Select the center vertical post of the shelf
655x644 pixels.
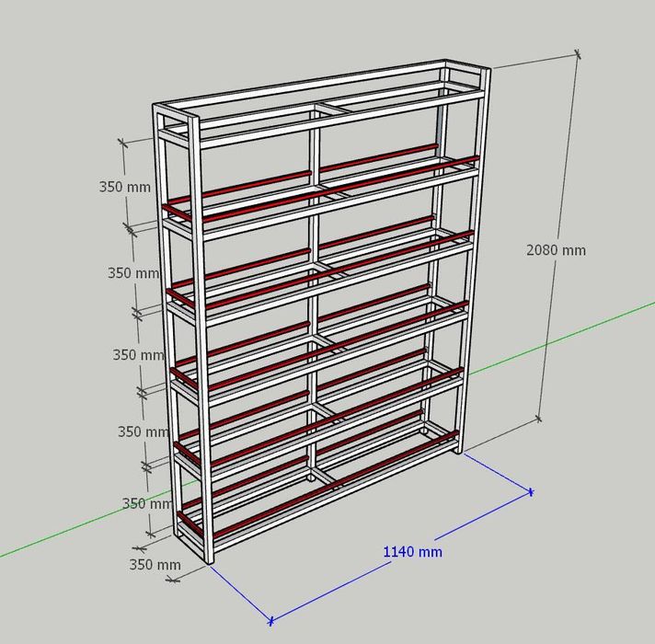[x=314, y=293]
